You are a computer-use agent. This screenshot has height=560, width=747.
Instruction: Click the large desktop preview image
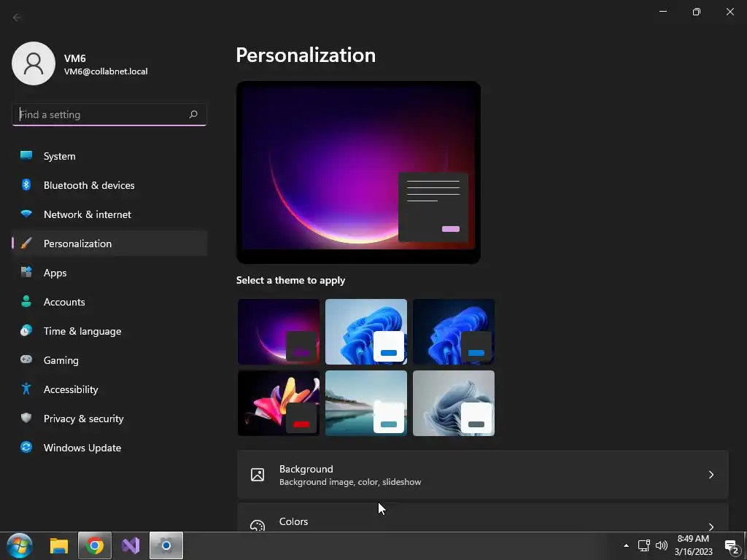pyautogui.click(x=358, y=172)
